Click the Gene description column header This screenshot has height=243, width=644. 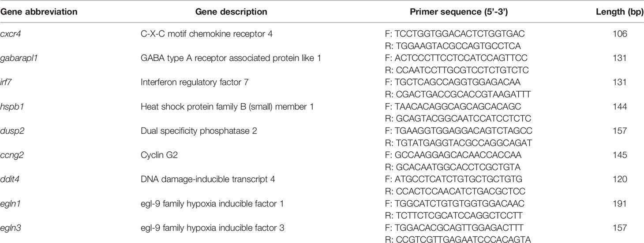[231, 12]
